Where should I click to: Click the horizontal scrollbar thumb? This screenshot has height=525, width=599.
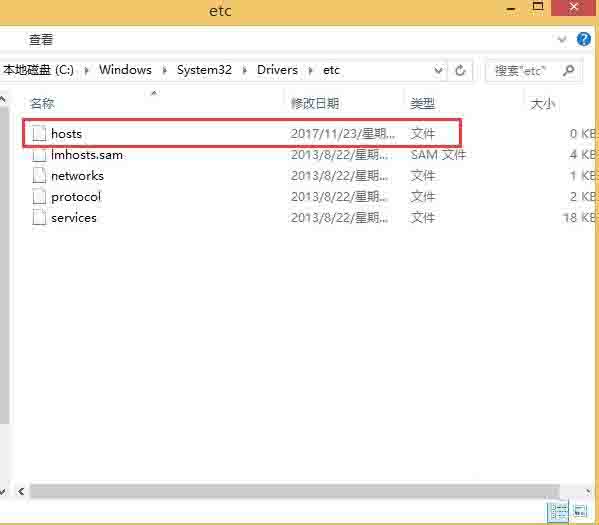[x=295, y=491]
